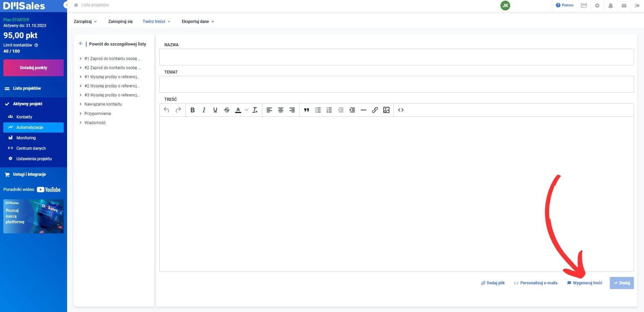Click into the NAZWA input field
Viewport: 644px width, 312px height.
click(x=396, y=57)
